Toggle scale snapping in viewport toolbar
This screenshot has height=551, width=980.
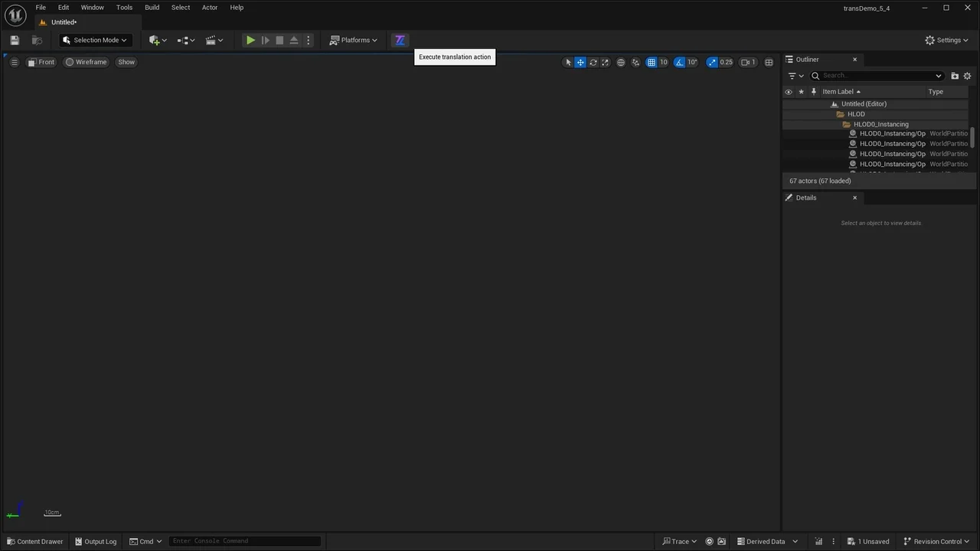click(x=713, y=62)
